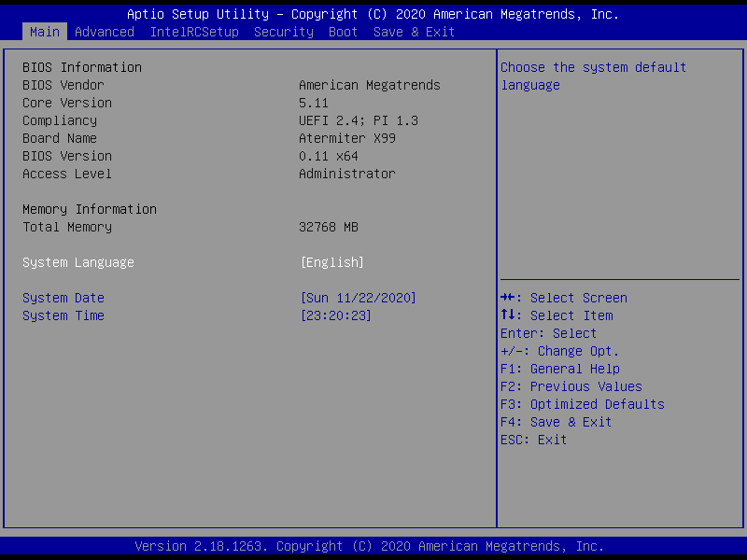The image size is (747, 560).
Task: Click the Total Memory label
Action: point(67,227)
